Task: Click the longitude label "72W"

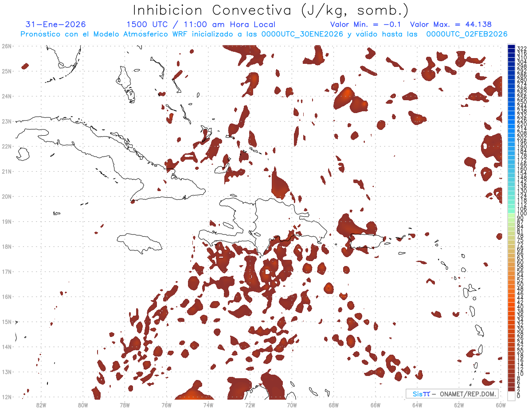Action: tap(250, 404)
